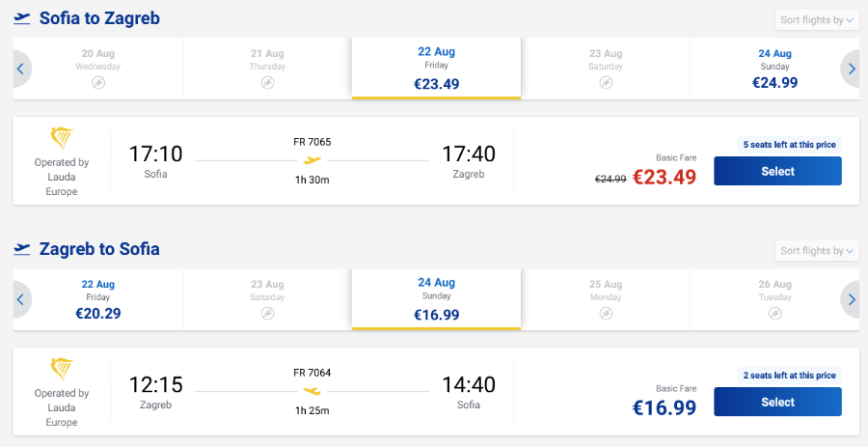Open Sort flights by for Sofia to Zagreb
This screenshot has width=868, height=447.
click(x=817, y=20)
